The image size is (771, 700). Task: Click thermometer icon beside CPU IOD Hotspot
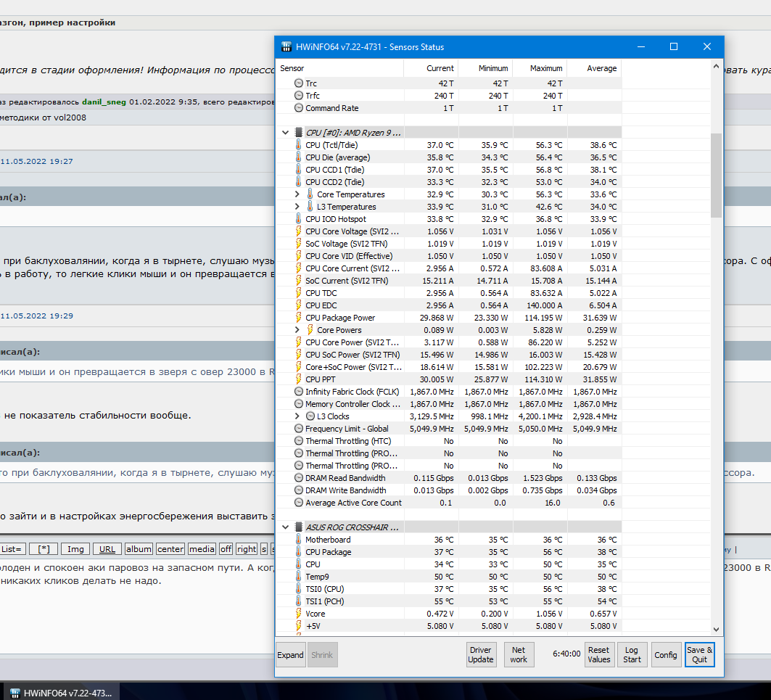click(299, 219)
